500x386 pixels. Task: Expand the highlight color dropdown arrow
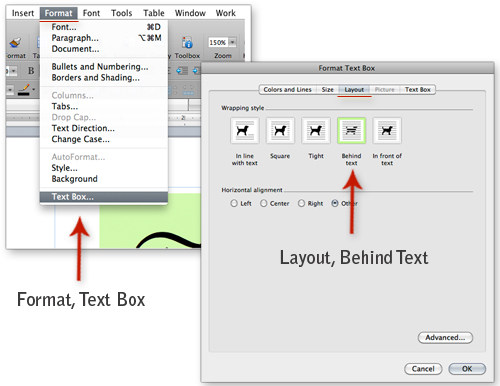(33, 89)
